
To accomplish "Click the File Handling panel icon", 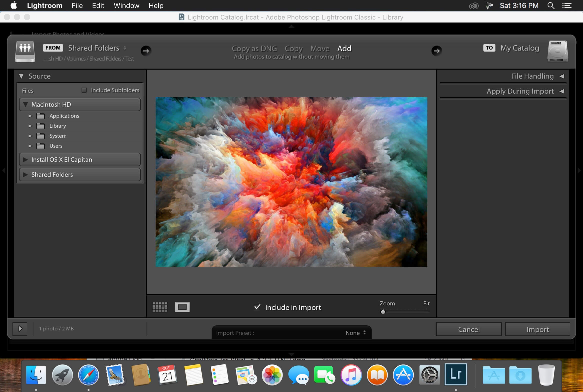I will 561,76.
